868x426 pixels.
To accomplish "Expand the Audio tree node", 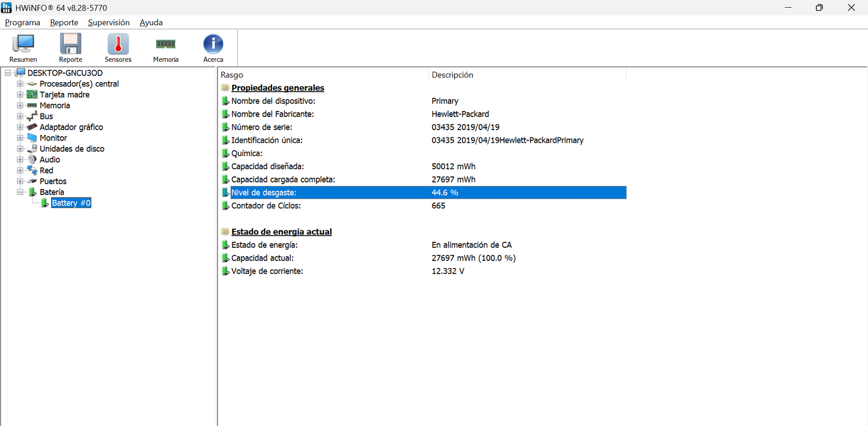I will coord(20,160).
